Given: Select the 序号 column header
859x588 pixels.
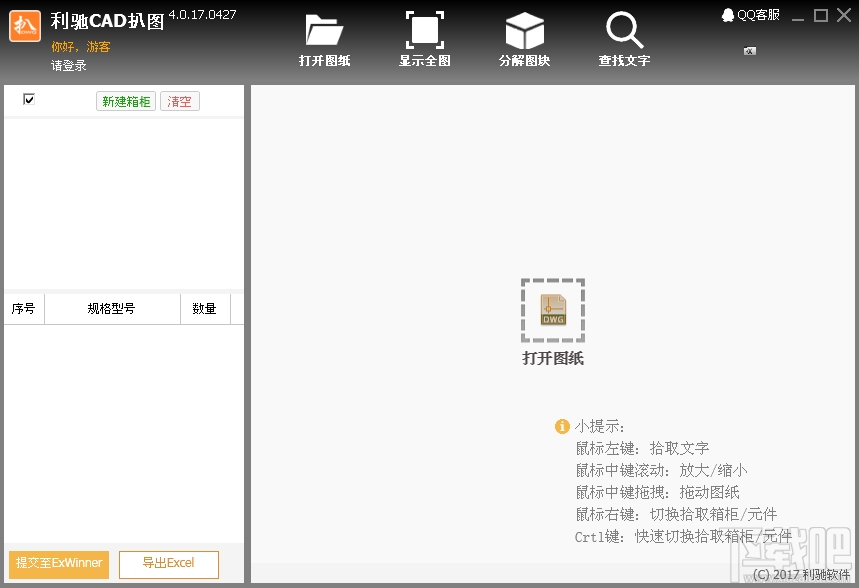Looking at the screenshot, I should (x=24, y=308).
